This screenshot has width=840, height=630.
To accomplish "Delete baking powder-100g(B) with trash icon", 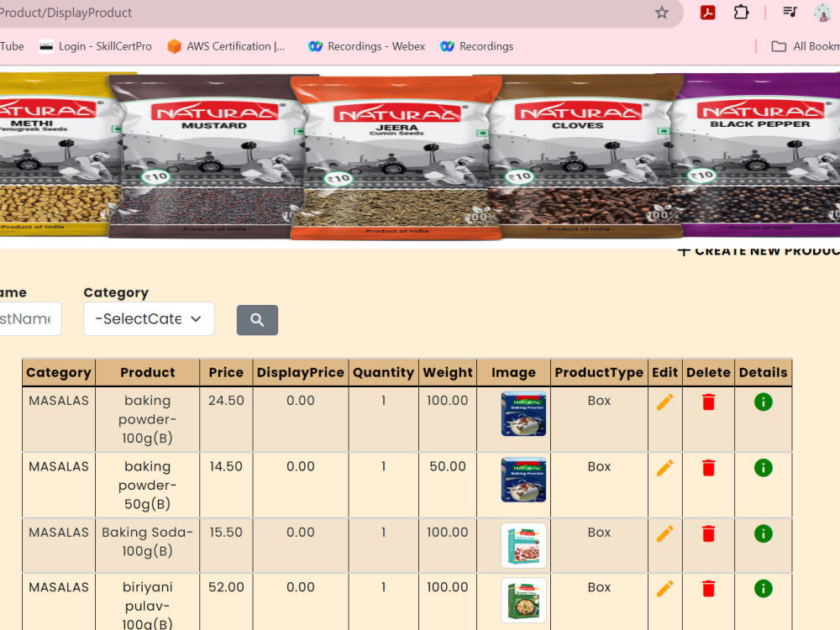I will point(708,402).
